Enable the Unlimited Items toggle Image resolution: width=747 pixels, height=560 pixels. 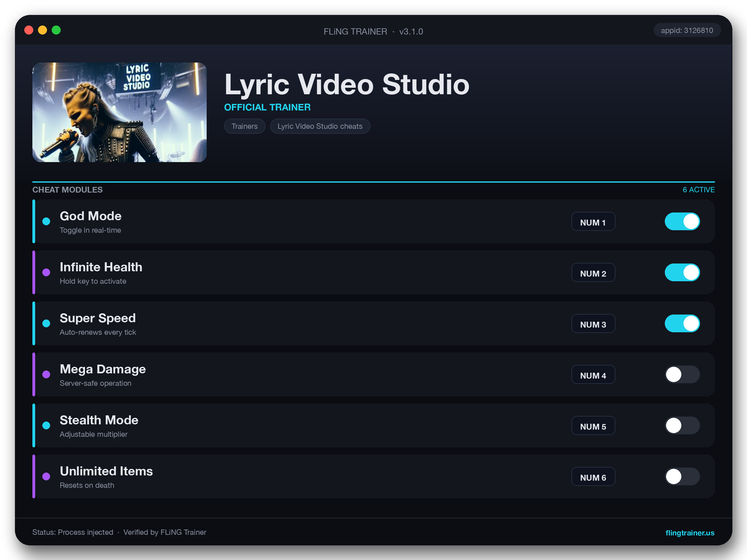(682, 476)
